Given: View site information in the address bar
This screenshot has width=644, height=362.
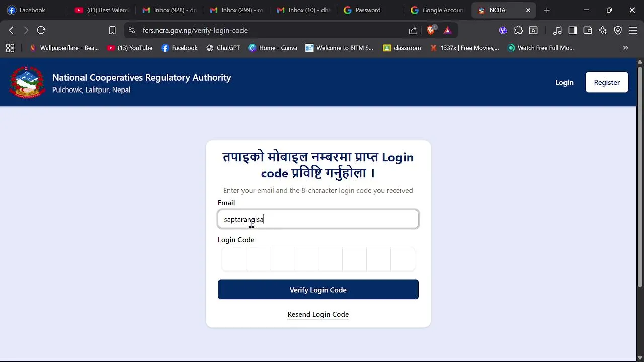Looking at the screenshot, I should click(x=132, y=30).
